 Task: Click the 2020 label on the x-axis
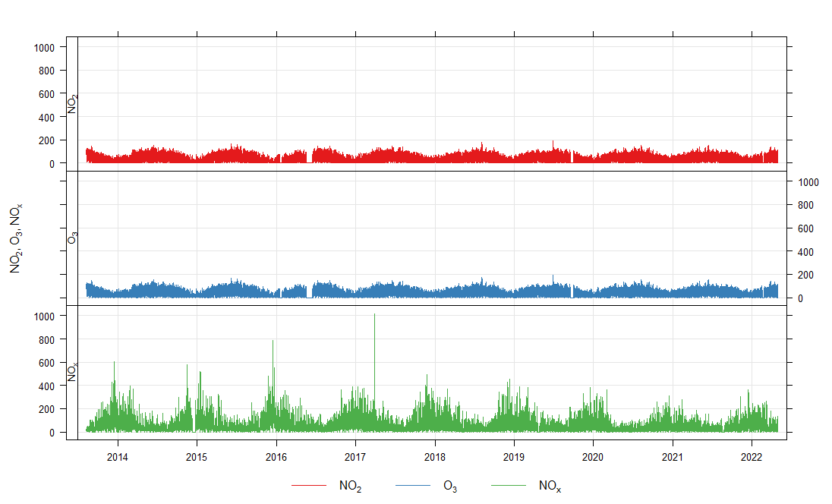(593, 457)
